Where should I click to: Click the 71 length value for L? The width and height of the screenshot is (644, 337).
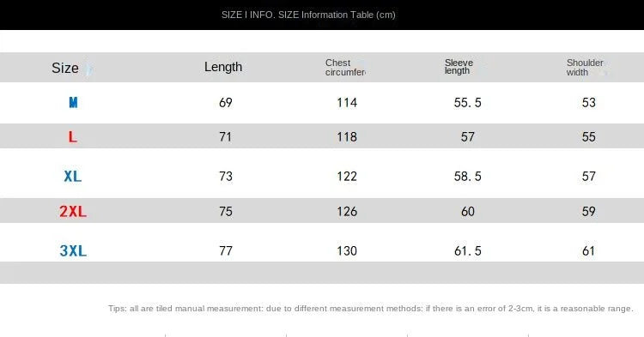pyautogui.click(x=226, y=136)
